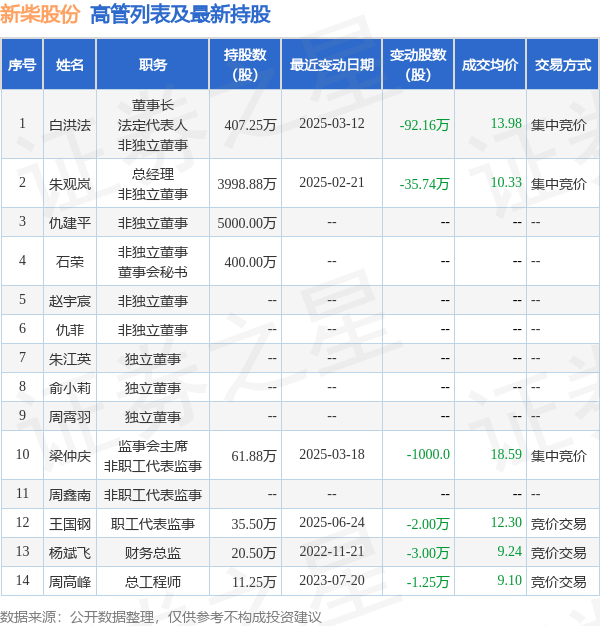Click the position 职工代表监事
600x626 pixels.
tap(152, 523)
